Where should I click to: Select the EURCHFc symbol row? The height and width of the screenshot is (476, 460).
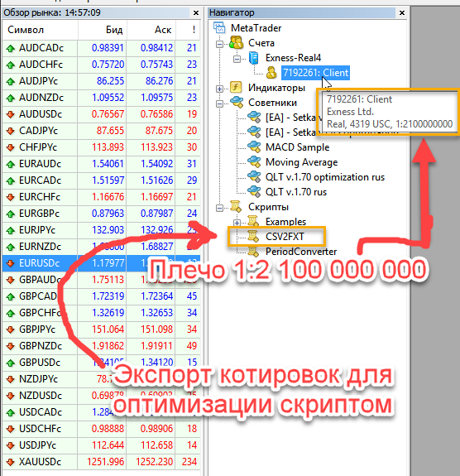coord(101,197)
